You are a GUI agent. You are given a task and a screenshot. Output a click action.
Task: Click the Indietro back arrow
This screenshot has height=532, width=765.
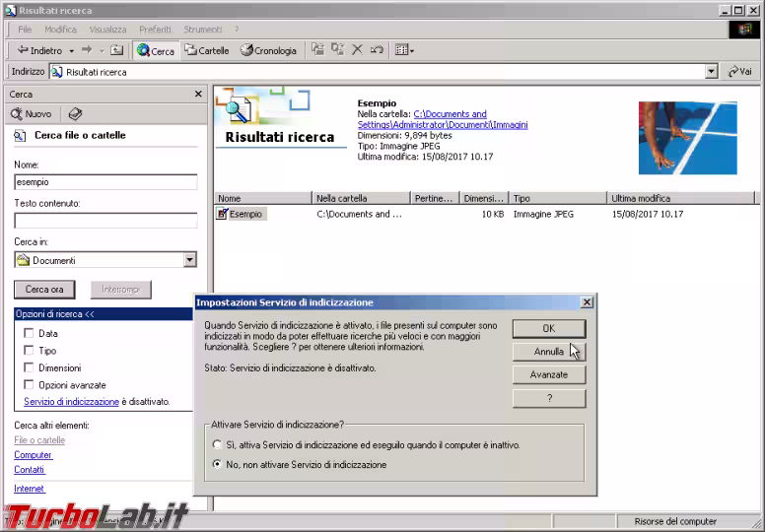coord(39,50)
